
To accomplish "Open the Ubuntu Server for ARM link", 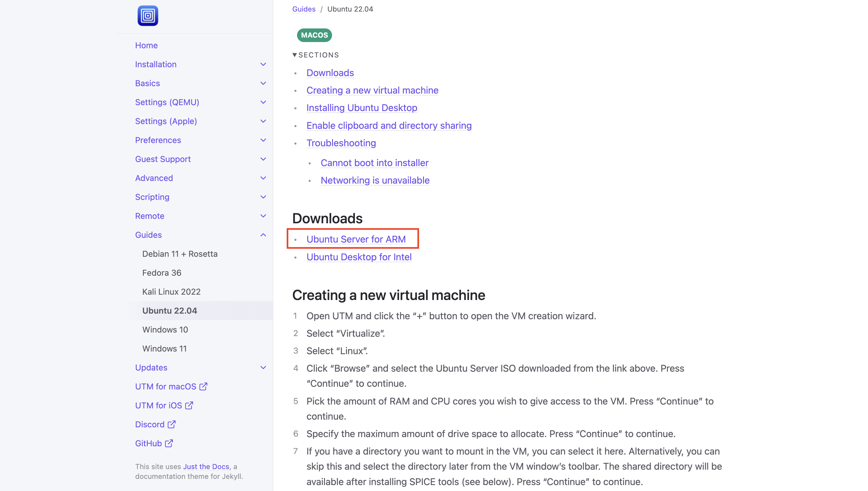I will pos(356,239).
